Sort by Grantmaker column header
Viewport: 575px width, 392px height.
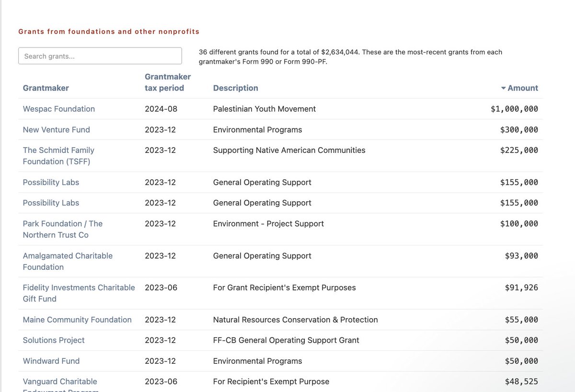point(46,88)
